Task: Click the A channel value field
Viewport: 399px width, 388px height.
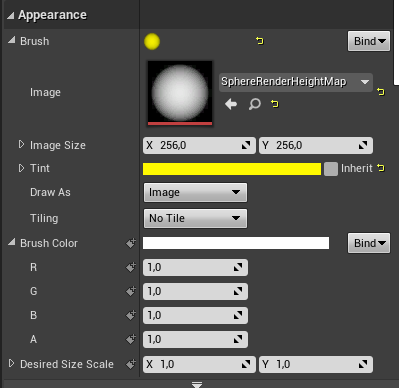Action: click(195, 339)
